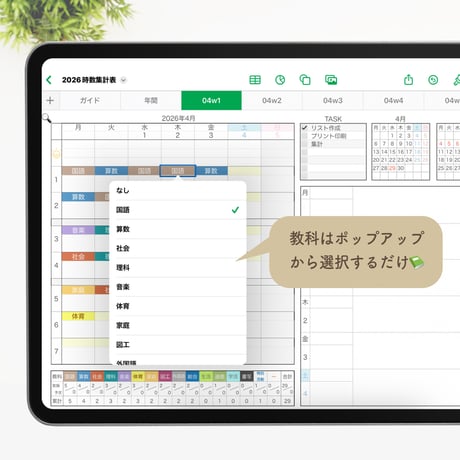This screenshot has width=460, height=460.
Task: Switch to the 04w4 sheet tab
Action: pos(393,100)
